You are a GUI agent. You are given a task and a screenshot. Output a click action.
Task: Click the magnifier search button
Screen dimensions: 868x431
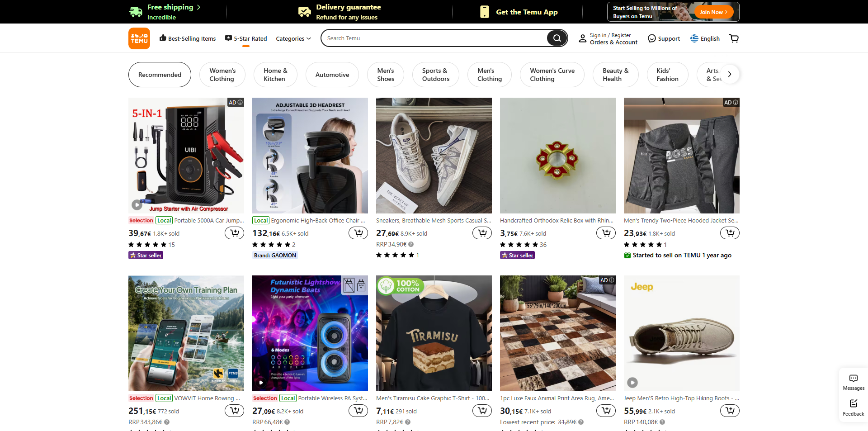coord(557,38)
